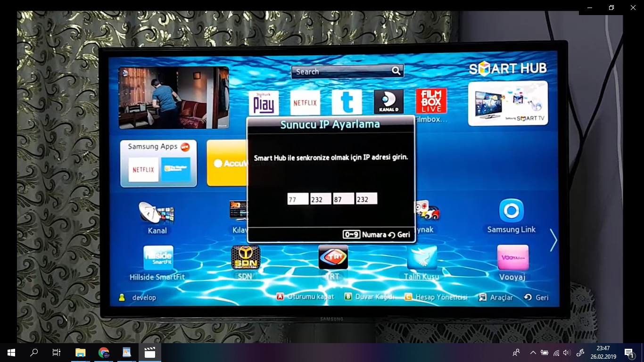Image resolution: width=644 pixels, height=362 pixels.
Task: Select the last IP octet field 232
Action: pos(366,198)
